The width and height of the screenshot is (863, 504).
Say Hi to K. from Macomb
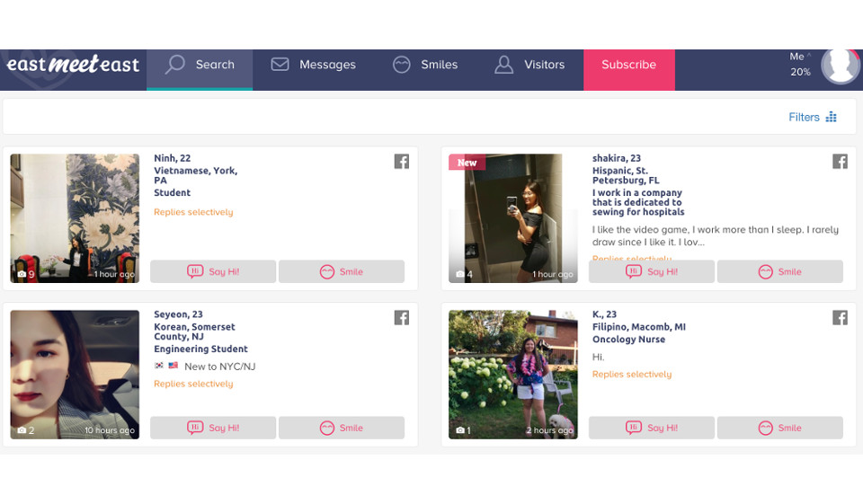651,428
